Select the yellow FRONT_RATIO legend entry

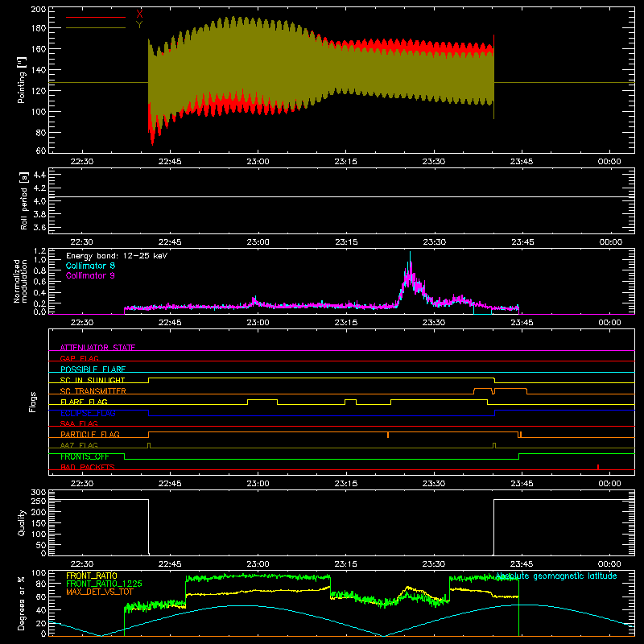click(x=92, y=576)
